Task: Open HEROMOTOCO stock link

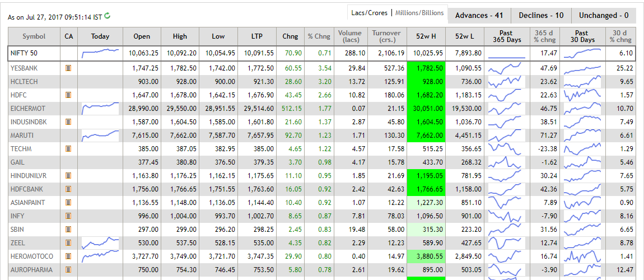Action: coord(32,256)
